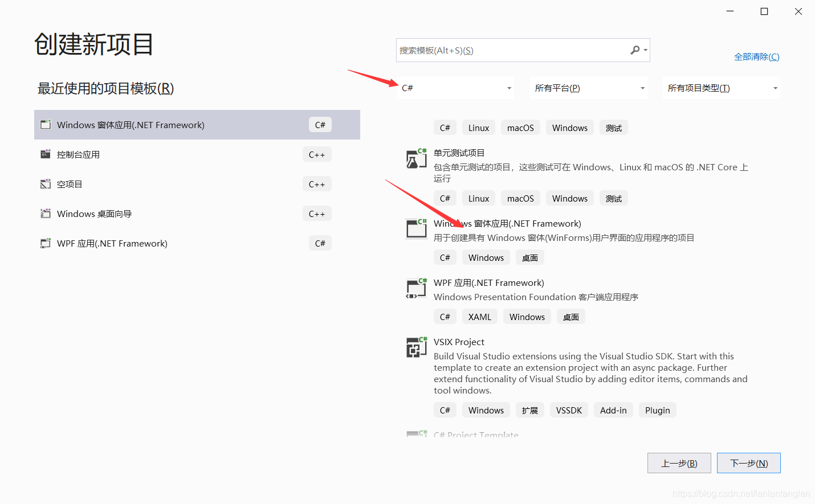Click the 控制台应用 recent template icon
815x504 pixels.
(x=46, y=154)
